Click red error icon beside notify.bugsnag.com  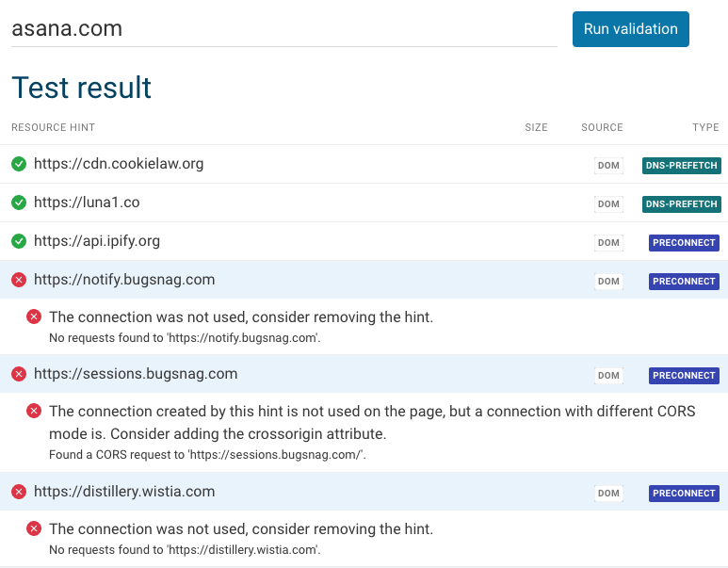19,280
